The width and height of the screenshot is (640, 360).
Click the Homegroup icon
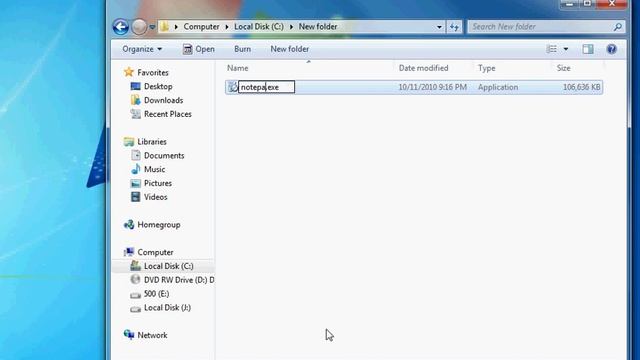[129, 224]
